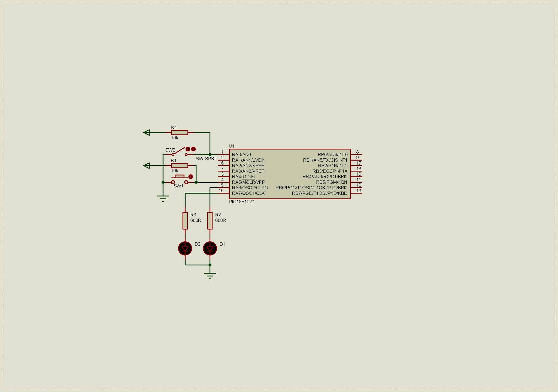Click the RA2/AN2/VREF- pin label
Viewport: 558px width, 392px height.
(x=249, y=166)
